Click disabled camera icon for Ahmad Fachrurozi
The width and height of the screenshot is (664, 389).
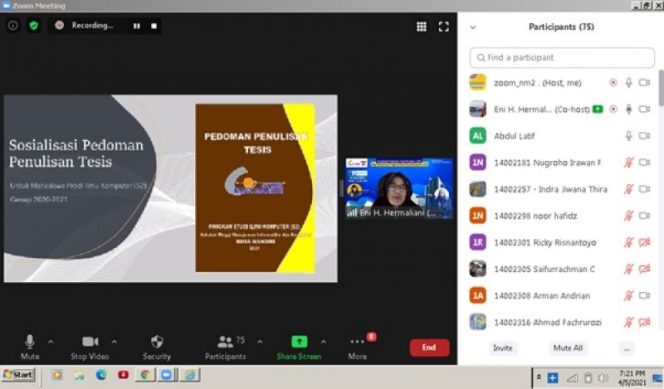coord(645,323)
